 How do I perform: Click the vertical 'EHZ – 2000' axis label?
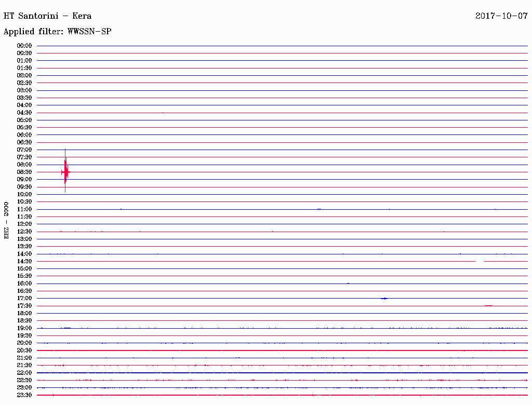[x=6, y=221]
